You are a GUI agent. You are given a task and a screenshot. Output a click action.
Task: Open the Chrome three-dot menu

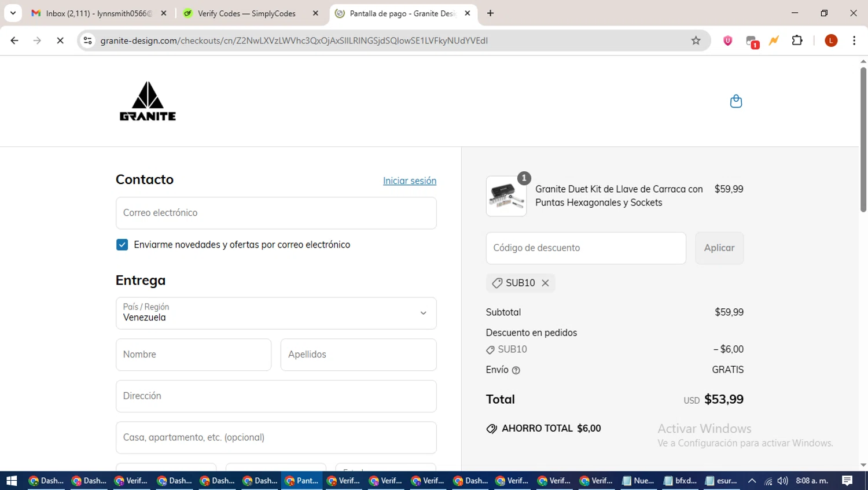click(x=854, y=40)
